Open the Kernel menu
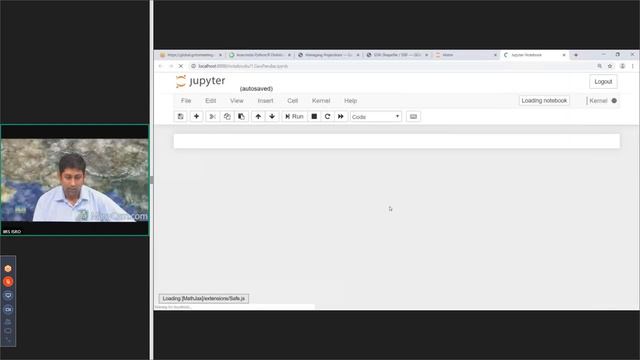This screenshot has height=360, width=640. [321, 100]
